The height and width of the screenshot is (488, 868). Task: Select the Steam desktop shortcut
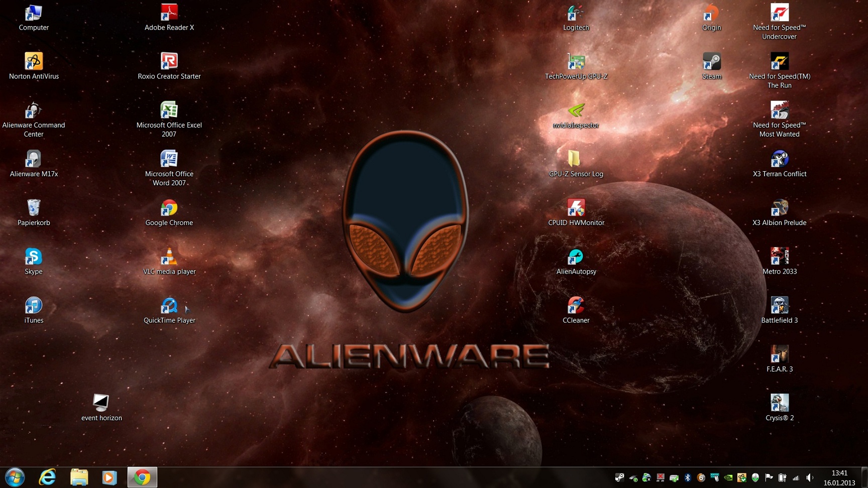coord(712,66)
